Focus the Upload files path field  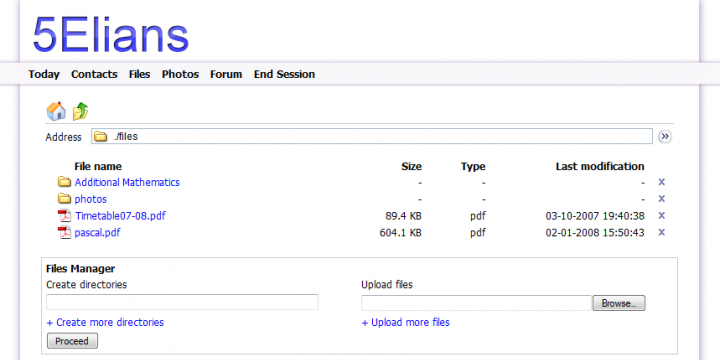point(477,303)
